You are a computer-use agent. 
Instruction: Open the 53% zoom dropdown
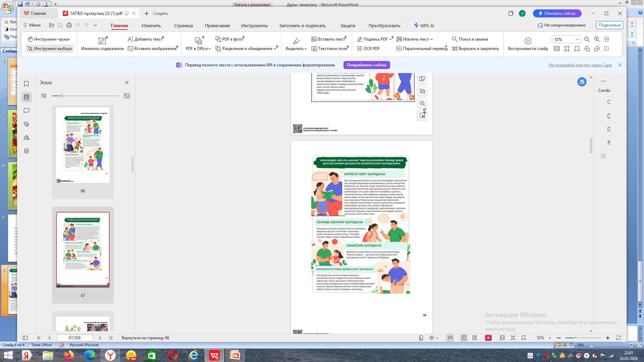click(x=577, y=39)
